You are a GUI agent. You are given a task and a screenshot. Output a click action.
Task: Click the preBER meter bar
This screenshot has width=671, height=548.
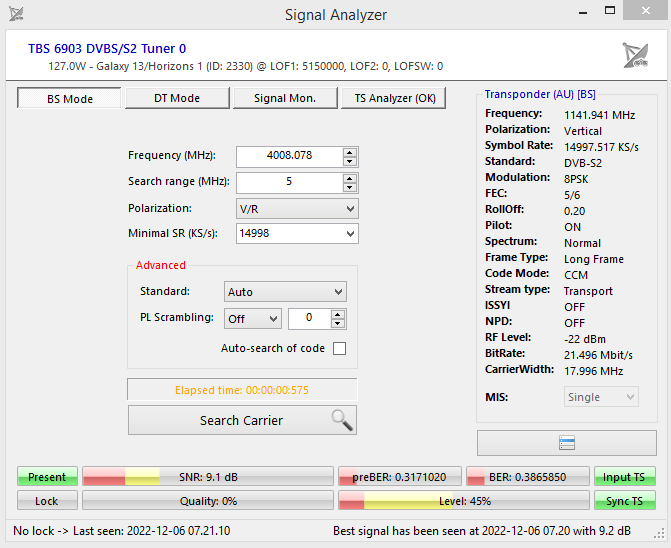(x=400, y=477)
